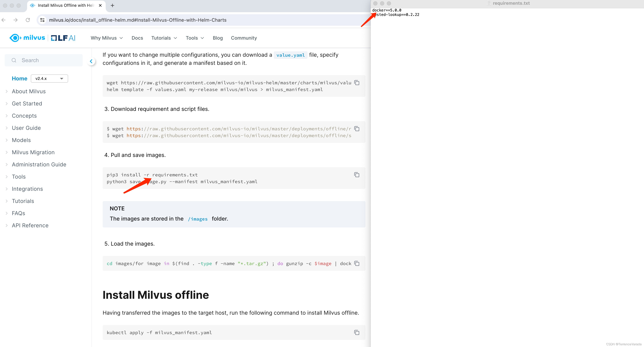The height and width of the screenshot is (347, 644).
Task: Open the Blog navigation item
Action: [217, 38]
